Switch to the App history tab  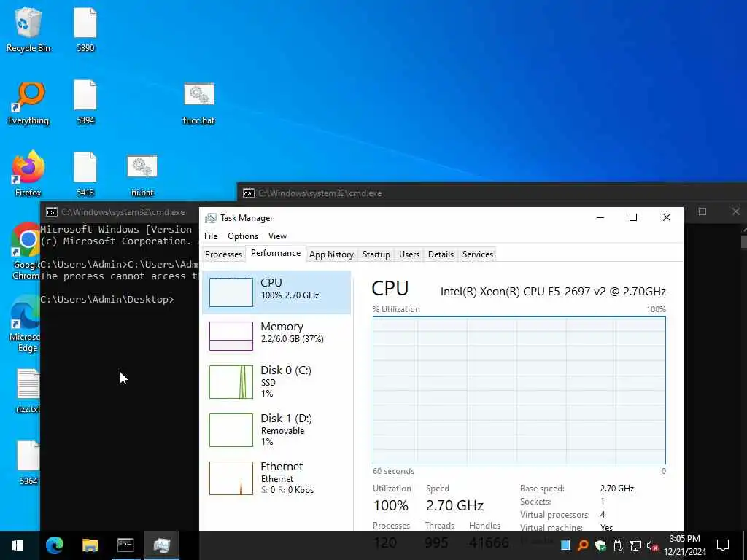tap(331, 254)
